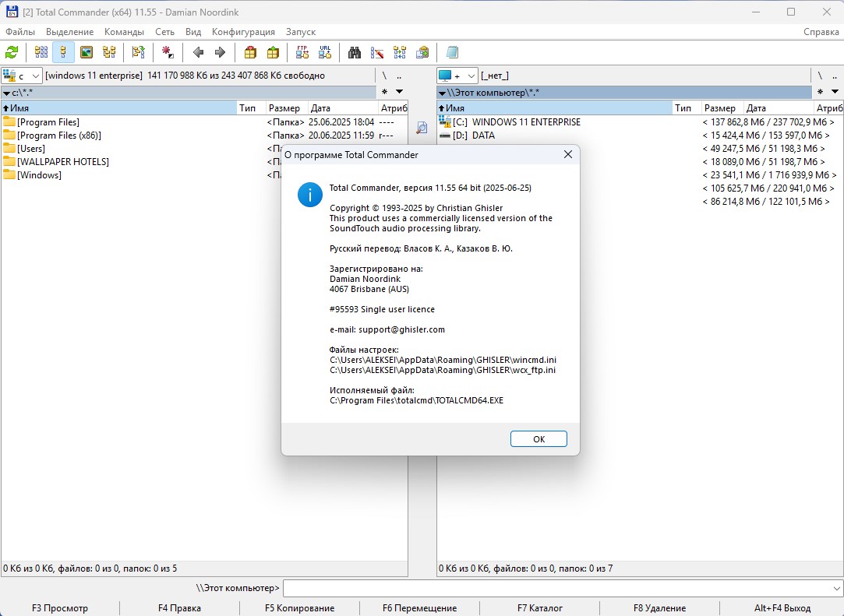Open FTP connect from the toolbar

[302, 52]
